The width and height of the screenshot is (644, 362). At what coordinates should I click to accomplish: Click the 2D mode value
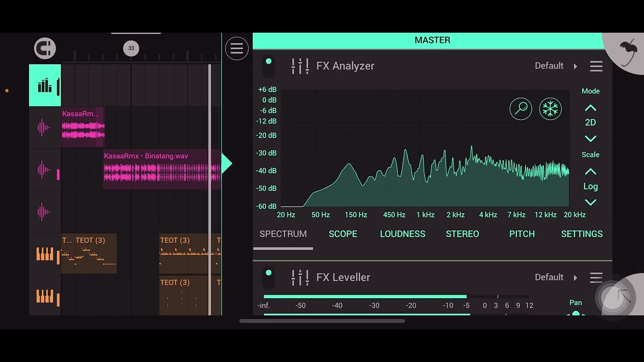click(x=591, y=123)
